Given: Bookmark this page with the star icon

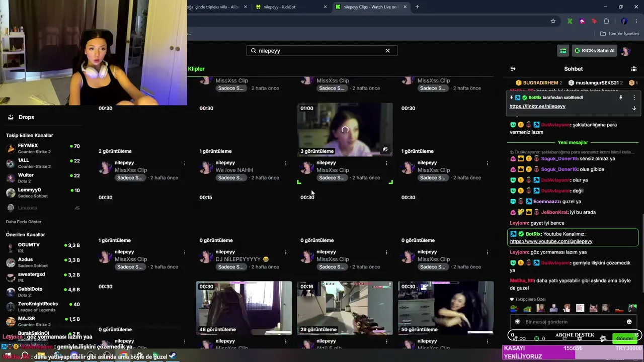Looking at the screenshot, I should [x=553, y=21].
